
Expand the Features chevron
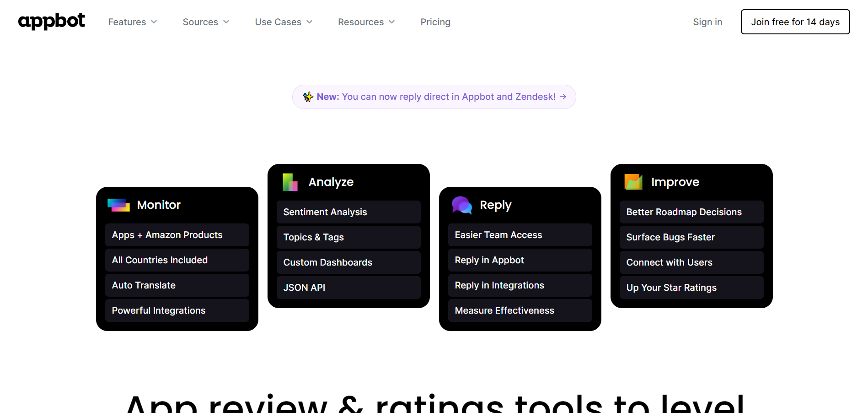click(154, 22)
